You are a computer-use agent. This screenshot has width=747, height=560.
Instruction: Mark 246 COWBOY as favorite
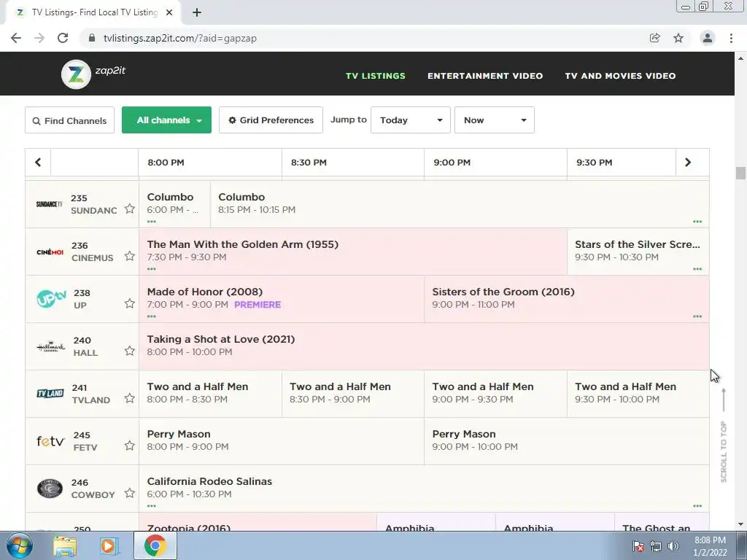click(130, 493)
